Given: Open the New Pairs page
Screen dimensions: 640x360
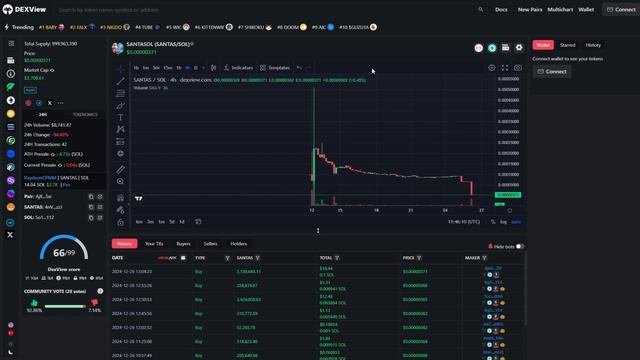Looking at the screenshot, I should pos(530,9).
